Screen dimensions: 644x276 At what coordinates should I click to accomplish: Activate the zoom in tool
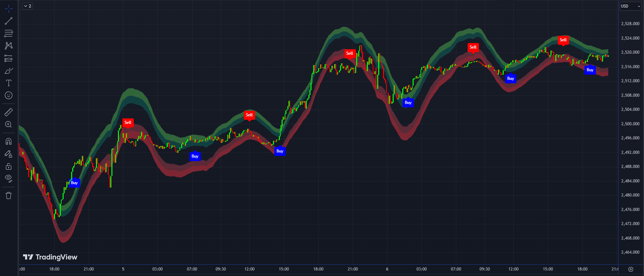coord(9,124)
